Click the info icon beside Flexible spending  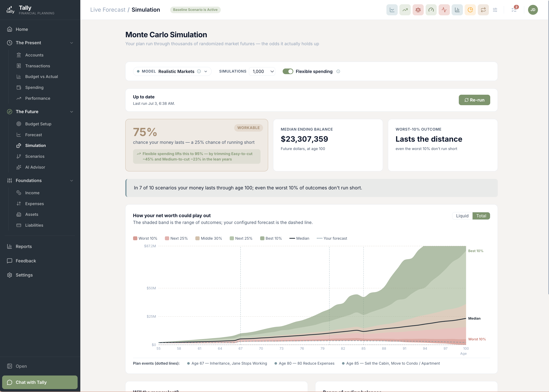click(x=338, y=71)
